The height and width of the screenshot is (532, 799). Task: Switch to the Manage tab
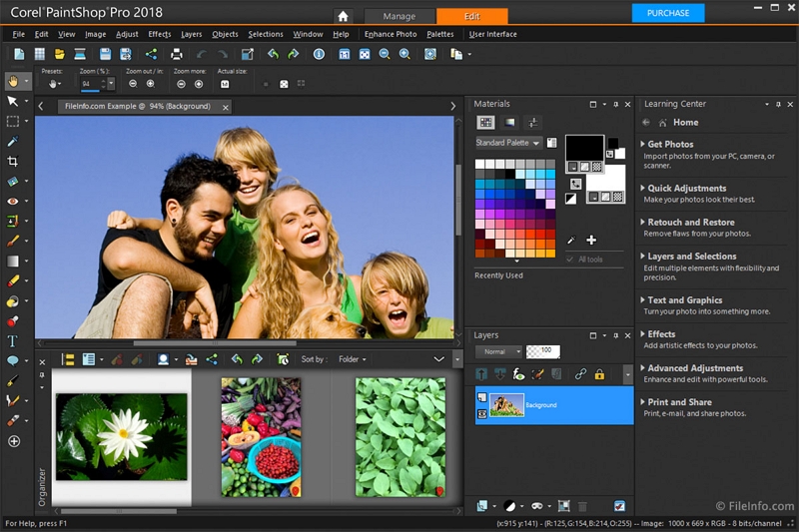(399, 16)
